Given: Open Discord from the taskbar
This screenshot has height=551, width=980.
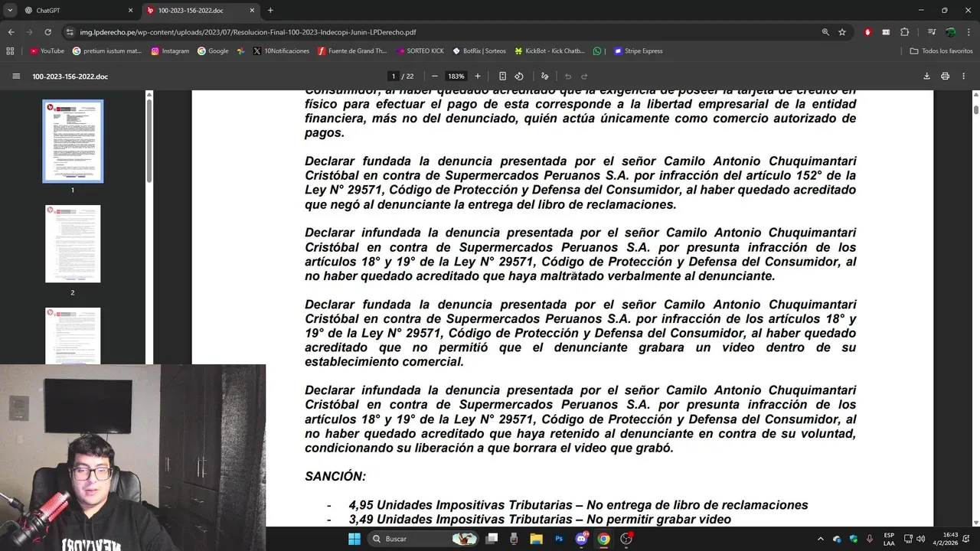Looking at the screenshot, I should point(581,539).
